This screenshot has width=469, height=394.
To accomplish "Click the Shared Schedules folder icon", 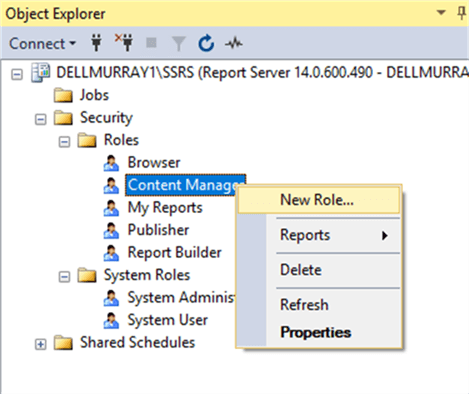I will (63, 343).
